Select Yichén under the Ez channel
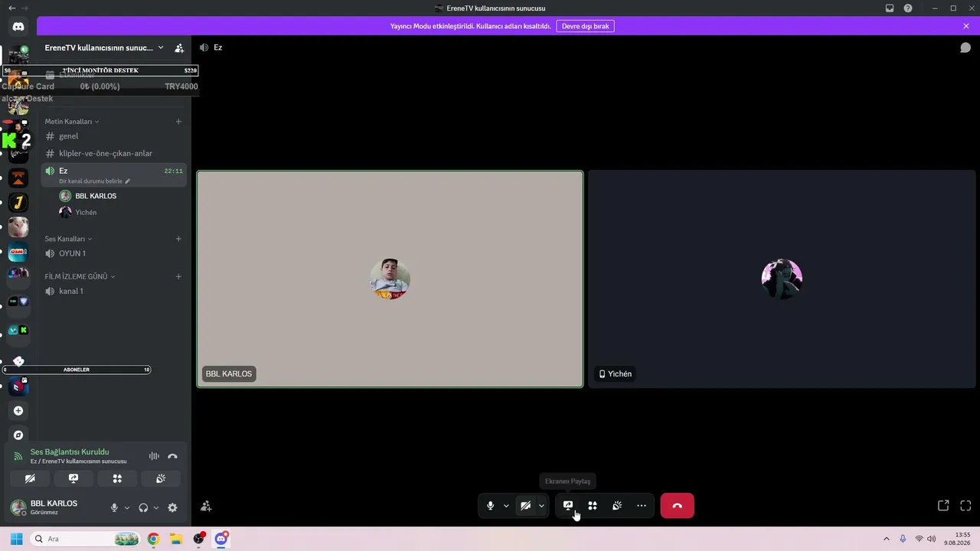980x551 pixels. tap(121, 212)
